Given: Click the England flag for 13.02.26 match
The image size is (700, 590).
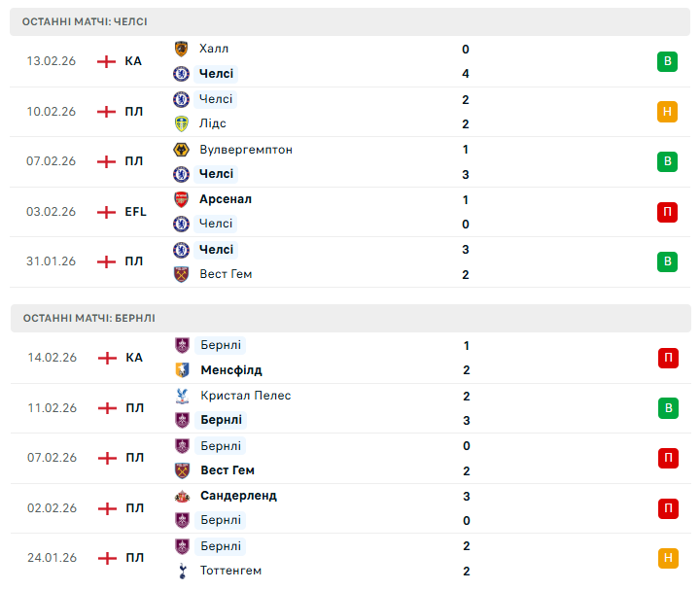Looking at the screenshot, I should pyautogui.click(x=106, y=61).
